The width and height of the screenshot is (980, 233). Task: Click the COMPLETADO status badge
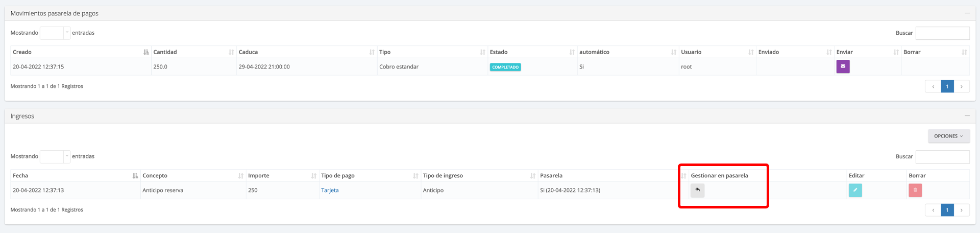(x=505, y=67)
